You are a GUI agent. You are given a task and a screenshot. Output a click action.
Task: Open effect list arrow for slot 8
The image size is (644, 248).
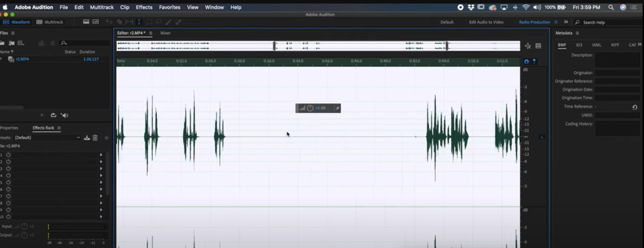tap(101, 203)
